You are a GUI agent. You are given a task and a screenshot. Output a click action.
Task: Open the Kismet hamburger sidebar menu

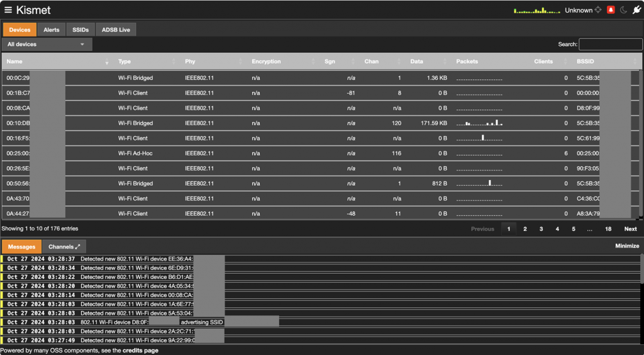coord(8,10)
